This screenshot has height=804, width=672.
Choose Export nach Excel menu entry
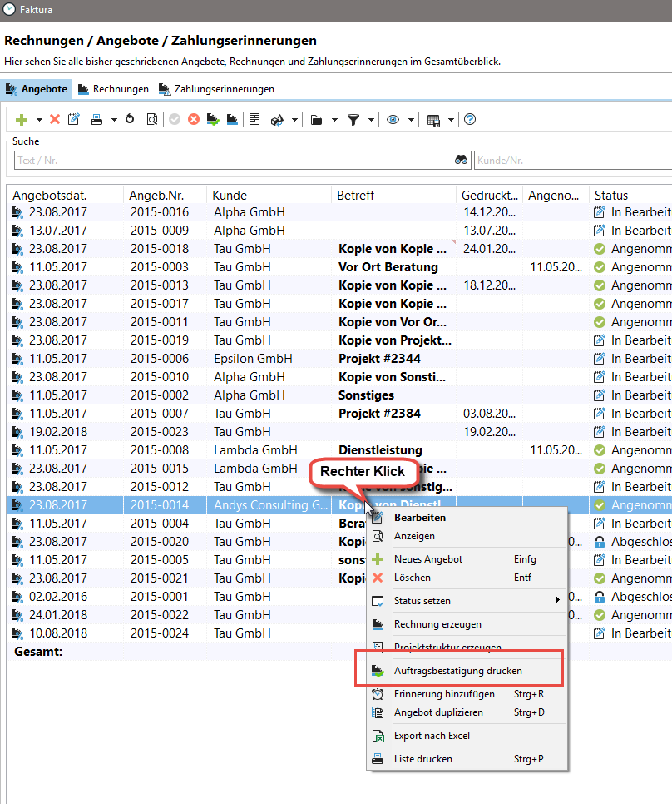point(432,736)
